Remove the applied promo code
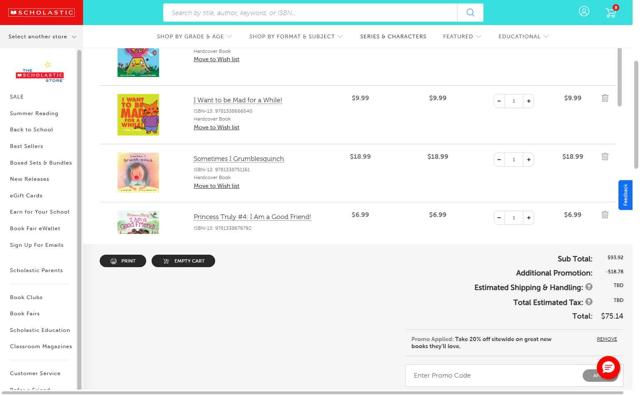640x396 pixels. pyautogui.click(x=607, y=339)
